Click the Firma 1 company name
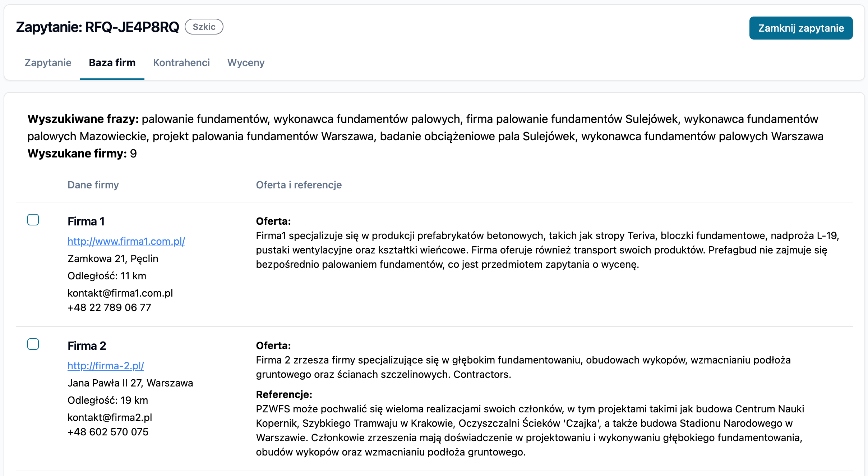Viewport: 868px width, 476px height. (86, 221)
